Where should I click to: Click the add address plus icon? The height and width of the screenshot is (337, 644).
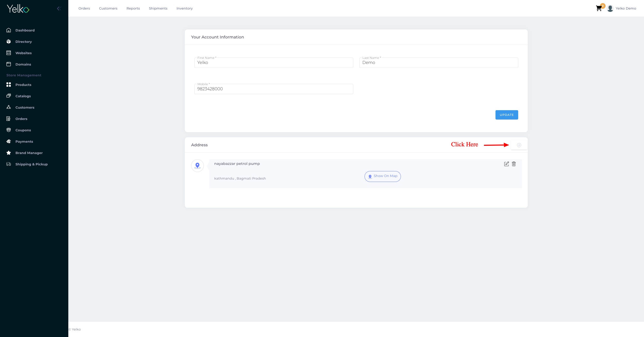point(519,145)
